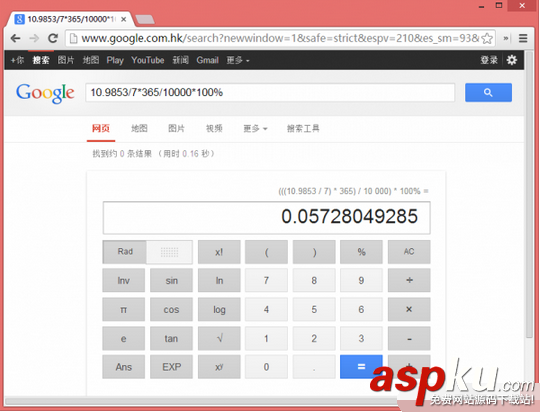Select the 网页 results tab

pyautogui.click(x=101, y=128)
